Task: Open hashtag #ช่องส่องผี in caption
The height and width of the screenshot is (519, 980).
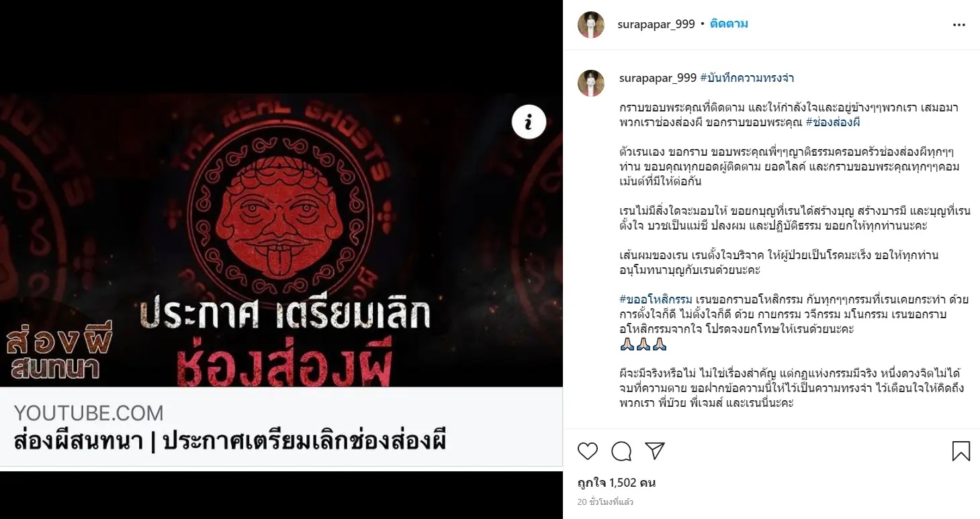Action: point(832,122)
